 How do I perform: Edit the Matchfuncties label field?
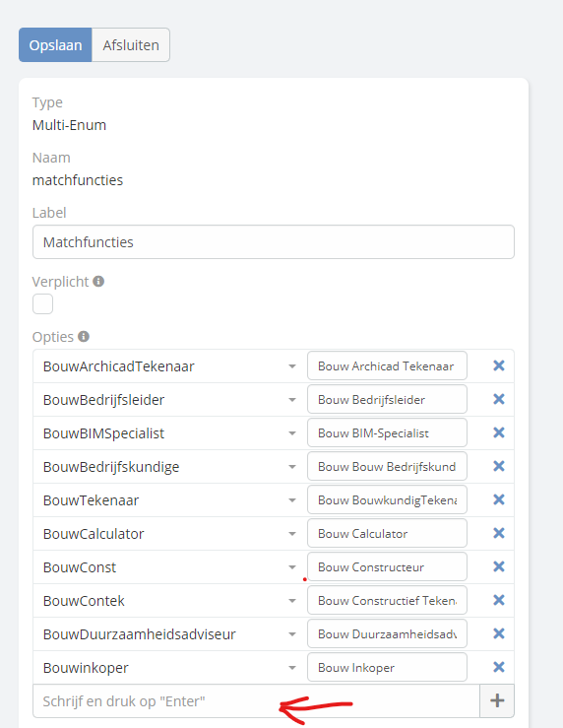pos(274,242)
